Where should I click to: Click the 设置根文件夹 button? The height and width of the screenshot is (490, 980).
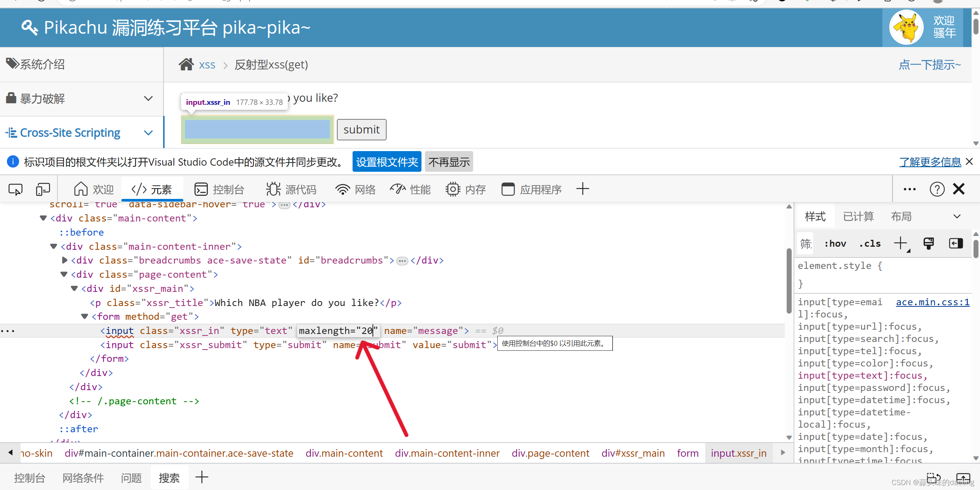(387, 162)
